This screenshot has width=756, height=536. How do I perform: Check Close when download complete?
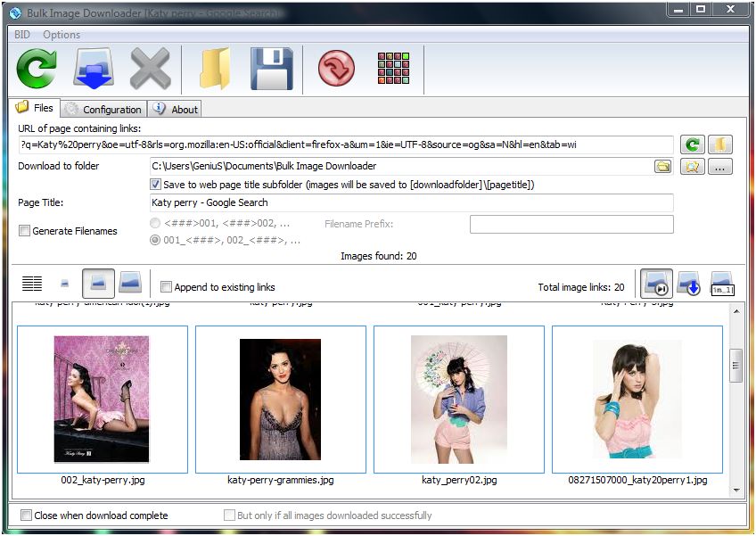[x=26, y=515]
